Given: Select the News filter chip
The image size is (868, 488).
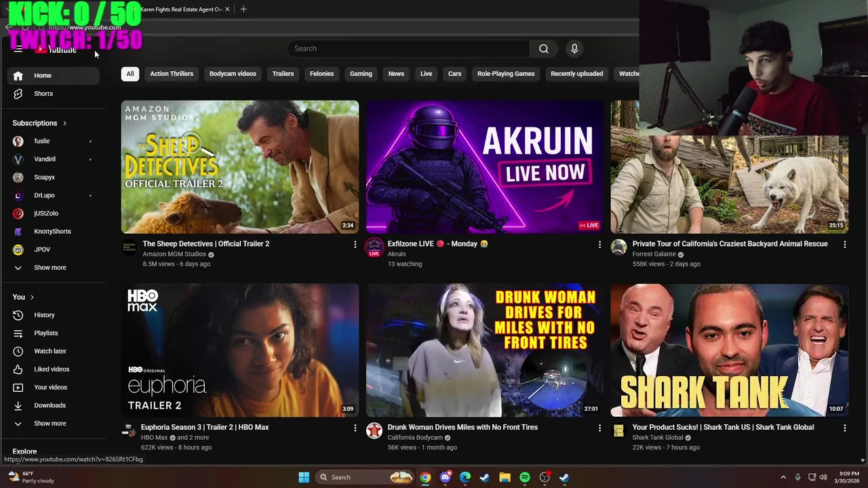Looking at the screenshot, I should [x=396, y=74].
